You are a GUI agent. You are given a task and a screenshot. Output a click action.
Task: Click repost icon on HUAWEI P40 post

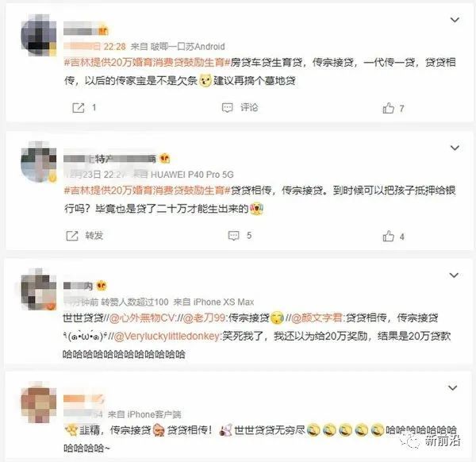(x=72, y=236)
